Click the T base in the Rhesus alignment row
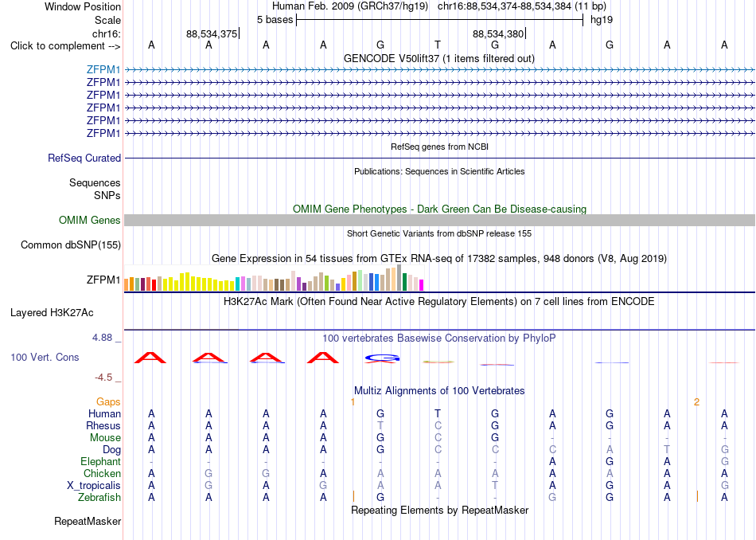The width and height of the screenshot is (756, 540). pos(380,425)
